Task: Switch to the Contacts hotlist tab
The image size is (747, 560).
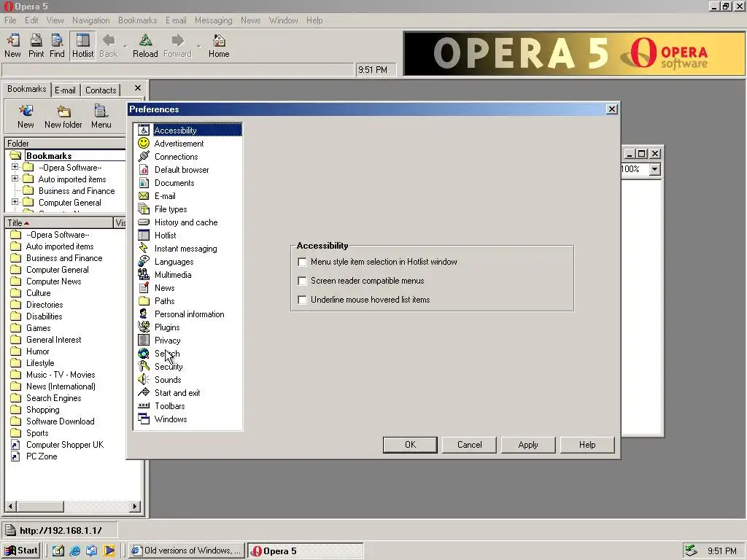Action: point(101,90)
